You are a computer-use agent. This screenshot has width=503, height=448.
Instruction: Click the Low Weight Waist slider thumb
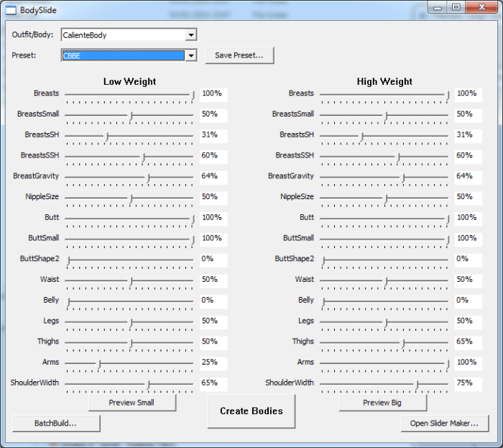(x=130, y=281)
